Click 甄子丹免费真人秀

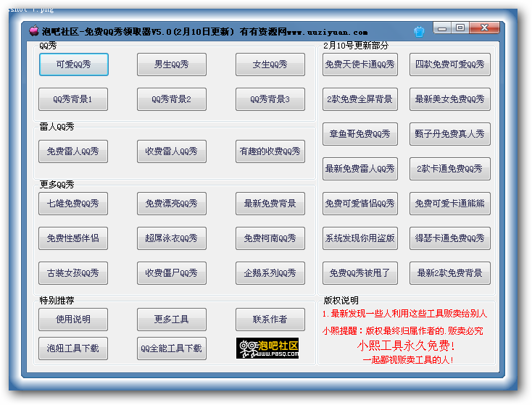click(450, 134)
